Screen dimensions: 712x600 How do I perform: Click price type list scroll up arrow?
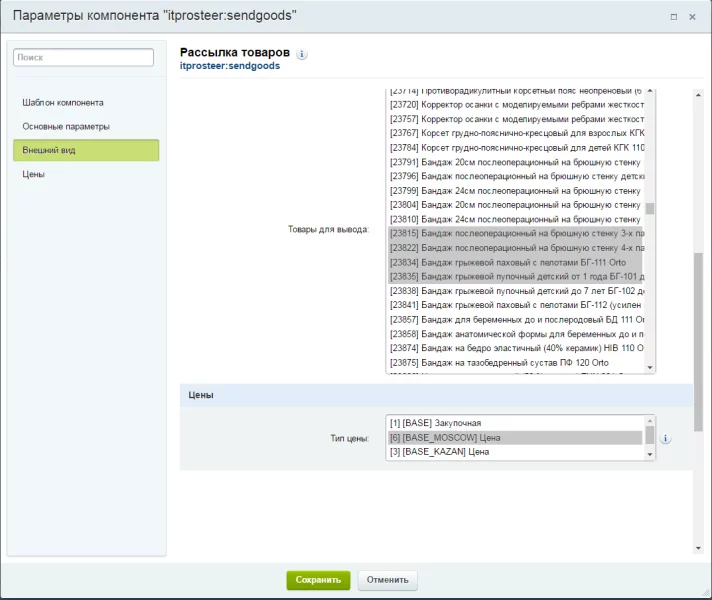[650, 421]
